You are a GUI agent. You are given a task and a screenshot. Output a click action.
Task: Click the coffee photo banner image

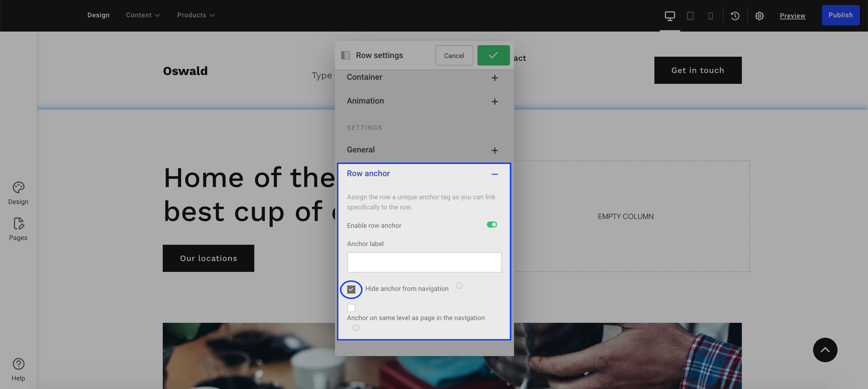click(452, 356)
